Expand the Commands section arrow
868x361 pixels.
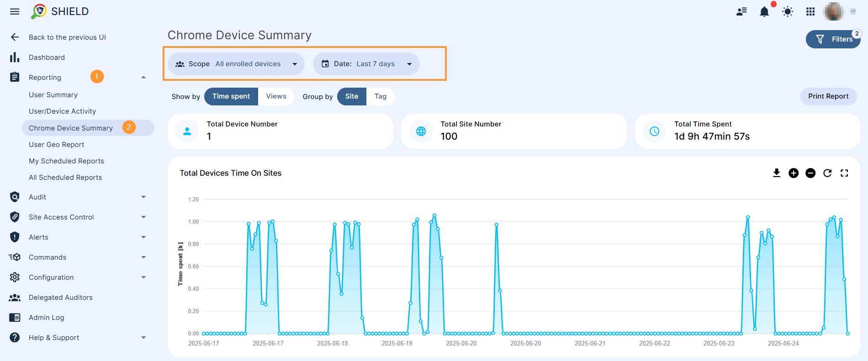[x=143, y=257]
